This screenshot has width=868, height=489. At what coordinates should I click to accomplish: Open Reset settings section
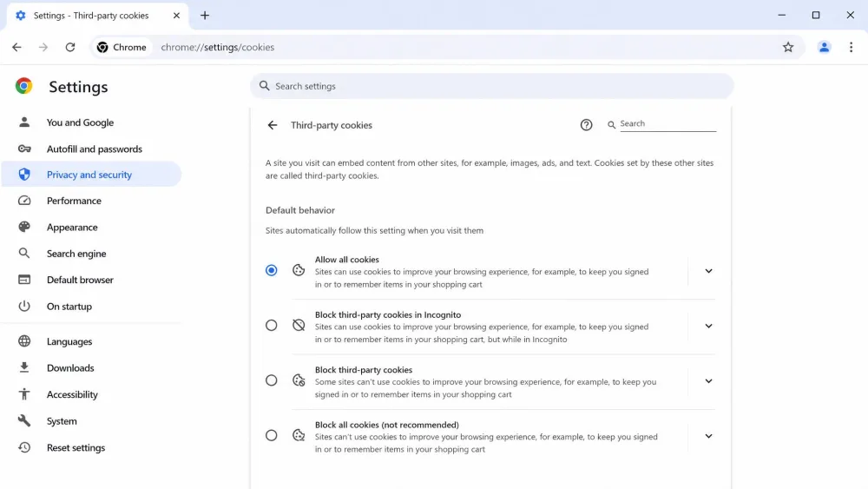coord(92,447)
